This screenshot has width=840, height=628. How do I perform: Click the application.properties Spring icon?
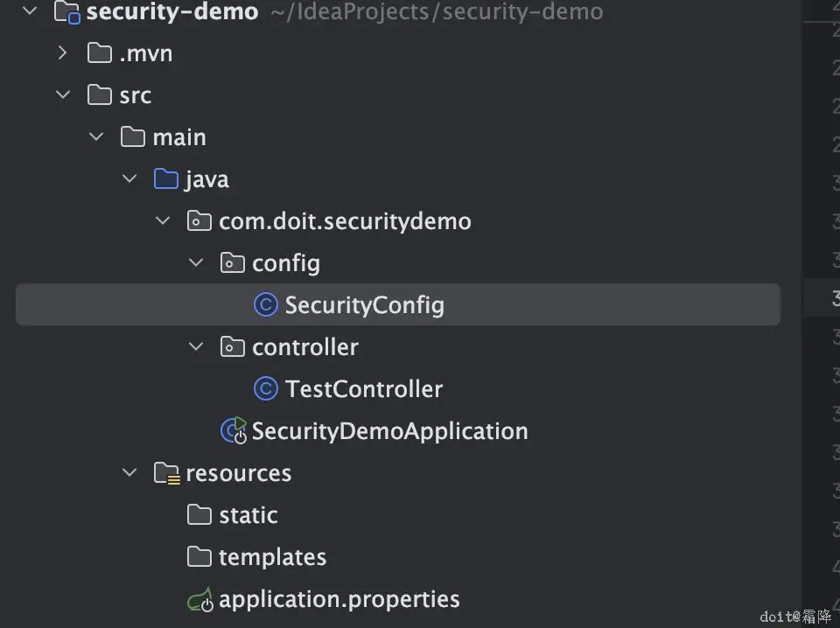(x=199, y=600)
